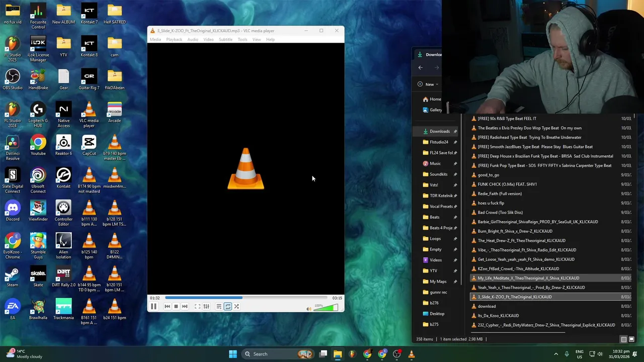Open the Audio menu in VLC
Screen dimensions: 644x362
coord(193,39)
